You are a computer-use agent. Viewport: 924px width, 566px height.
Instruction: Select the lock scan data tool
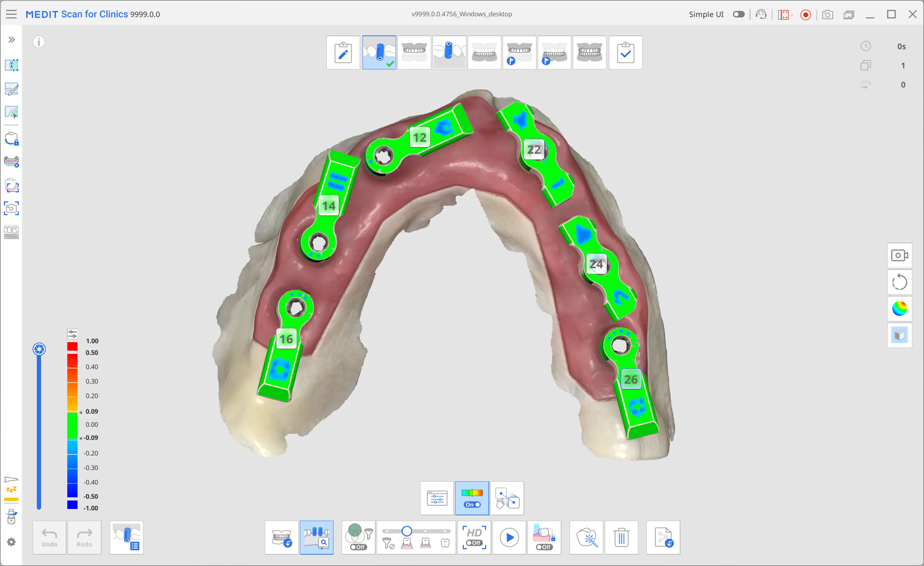[x=11, y=138]
